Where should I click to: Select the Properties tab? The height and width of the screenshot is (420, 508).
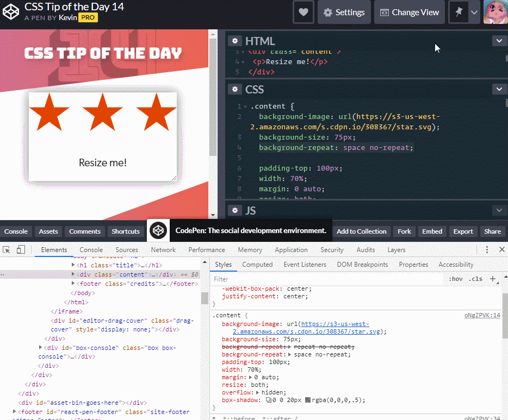(413, 265)
